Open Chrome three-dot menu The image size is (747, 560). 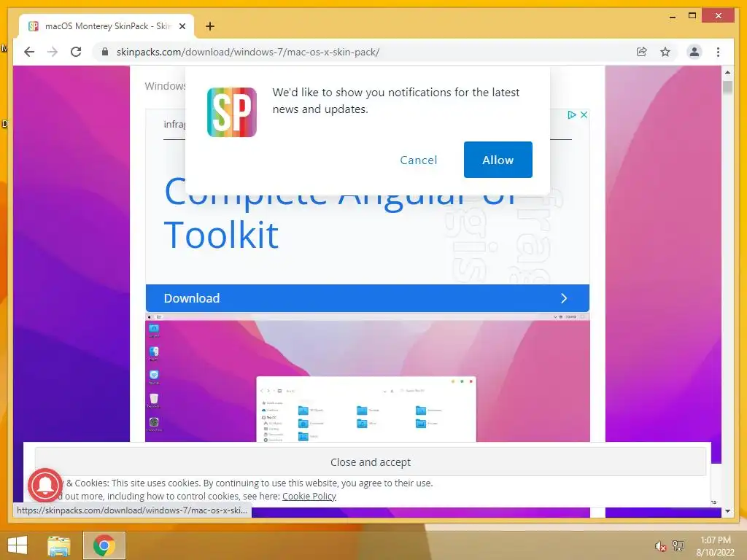(718, 52)
